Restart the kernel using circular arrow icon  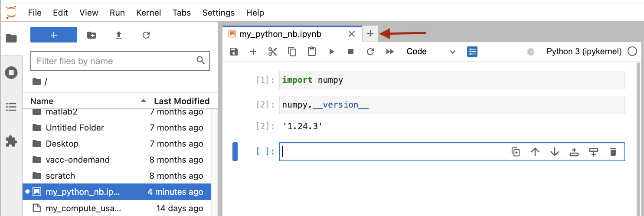tap(370, 52)
